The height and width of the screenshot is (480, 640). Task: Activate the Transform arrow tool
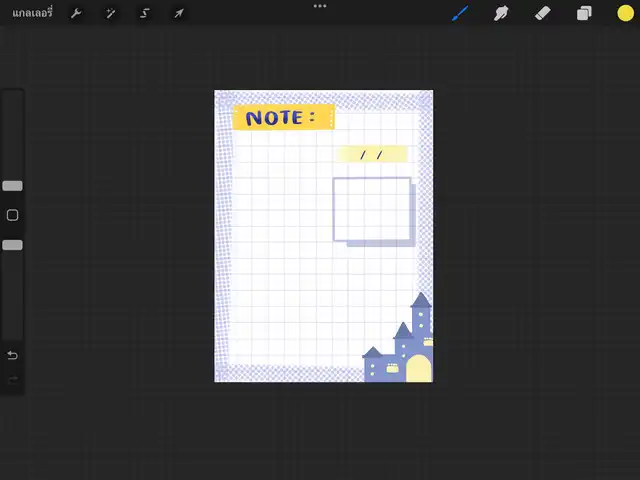(179, 14)
